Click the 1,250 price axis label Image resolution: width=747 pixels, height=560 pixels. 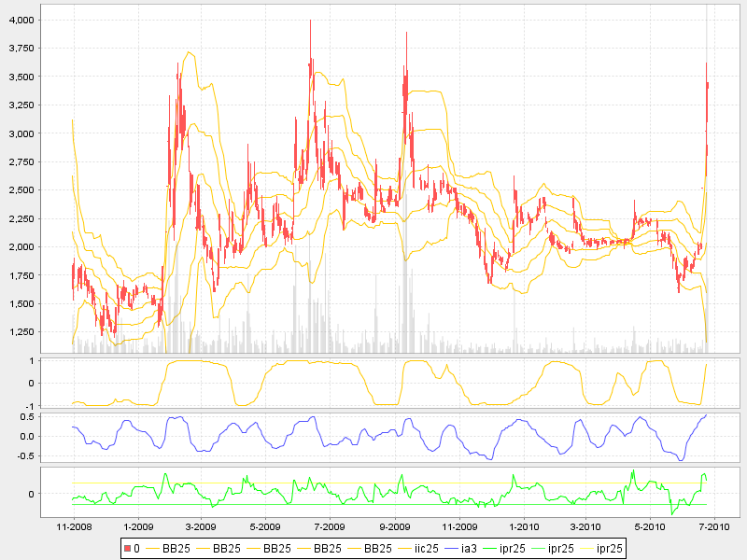[49, 332]
